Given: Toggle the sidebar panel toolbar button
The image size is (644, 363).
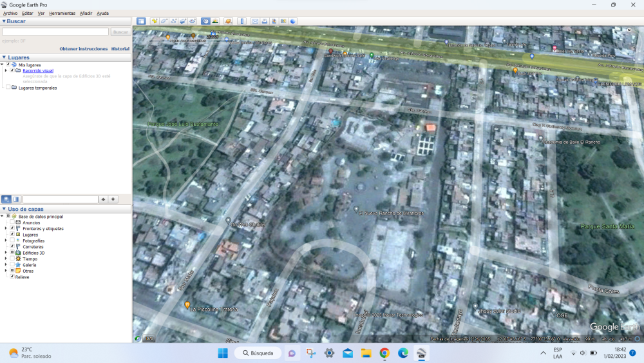Looking at the screenshot, I should coord(141,21).
